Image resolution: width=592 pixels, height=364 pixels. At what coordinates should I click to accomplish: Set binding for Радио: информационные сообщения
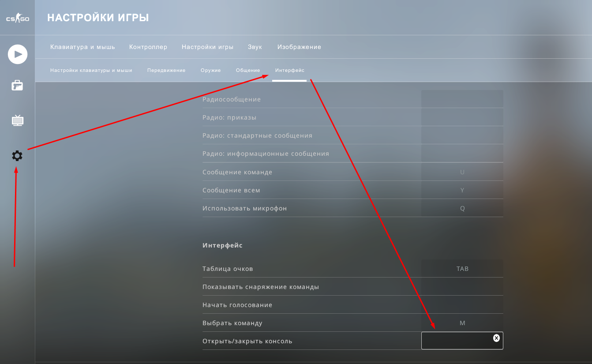[462, 153]
